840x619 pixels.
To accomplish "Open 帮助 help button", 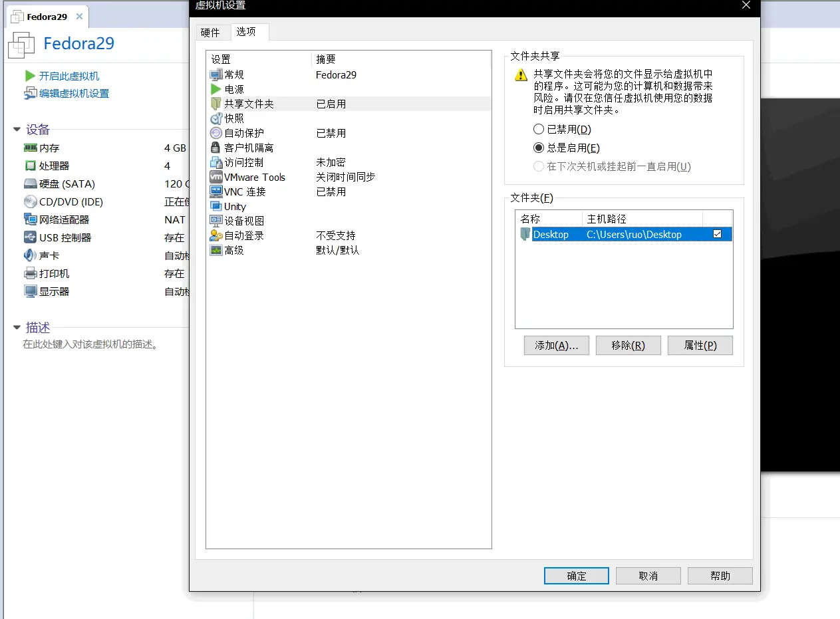I will pos(720,576).
